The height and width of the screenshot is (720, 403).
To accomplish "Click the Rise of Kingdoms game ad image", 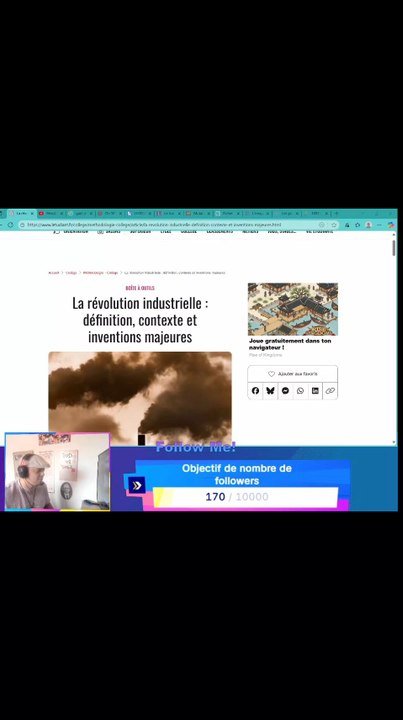I will coord(293,309).
